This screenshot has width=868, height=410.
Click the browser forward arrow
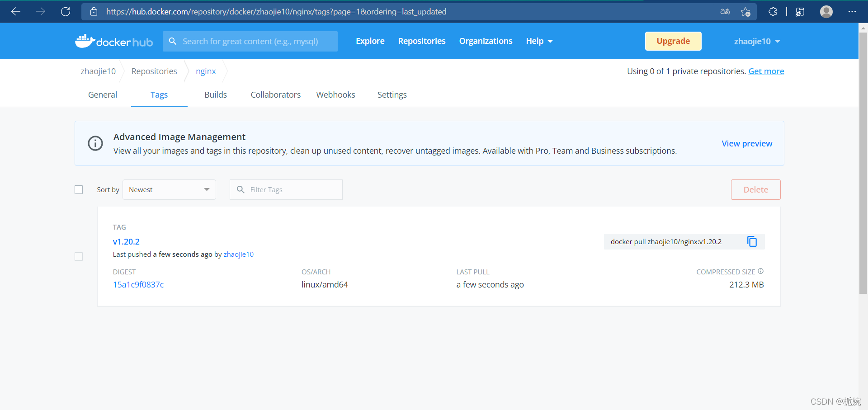pos(41,12)
